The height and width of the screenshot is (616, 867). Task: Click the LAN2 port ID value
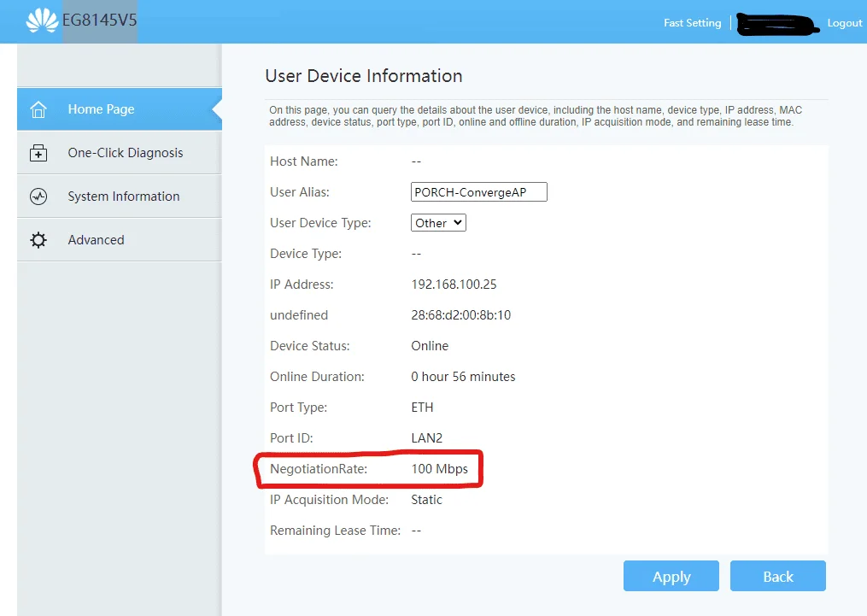[427, 438]
